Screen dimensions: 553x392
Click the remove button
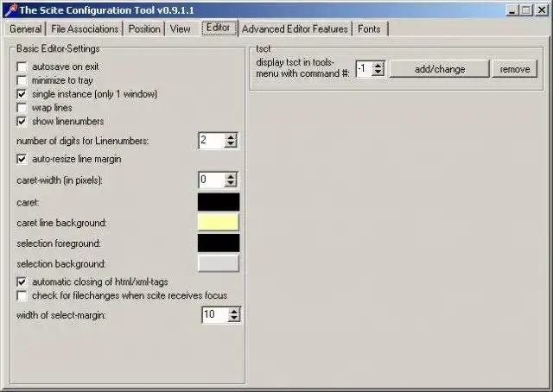(515, 69)
